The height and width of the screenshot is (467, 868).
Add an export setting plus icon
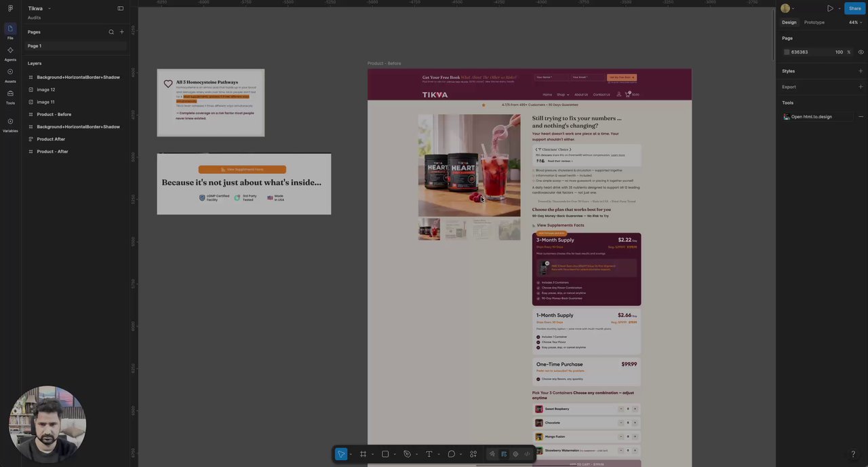861,87
